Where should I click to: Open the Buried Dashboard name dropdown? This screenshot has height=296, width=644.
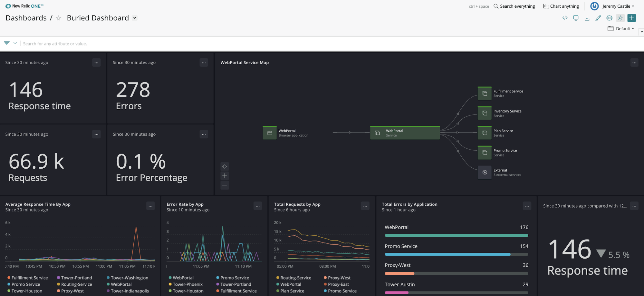135,18
